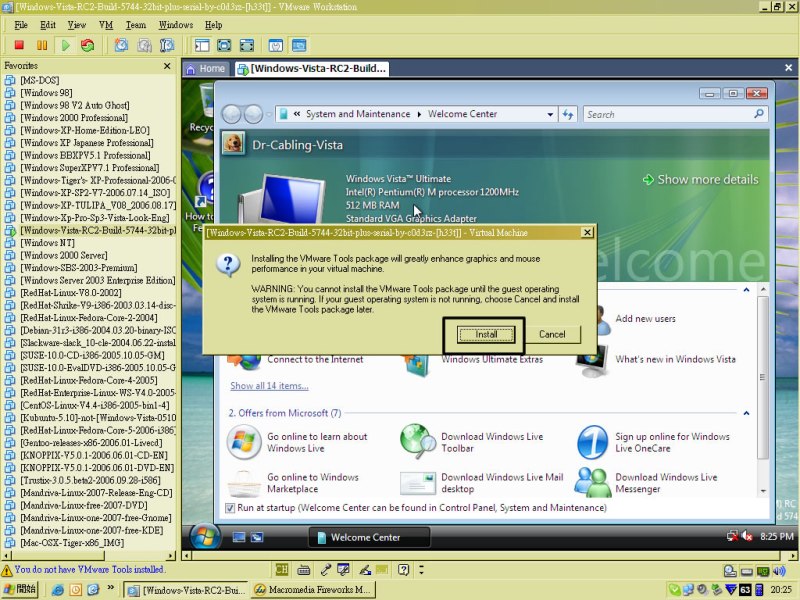Select [Mac-OSX-Tiger-x86_IMG] in Favorites
The width and height of the screenshot is (800, 600).
coord(72,543)
